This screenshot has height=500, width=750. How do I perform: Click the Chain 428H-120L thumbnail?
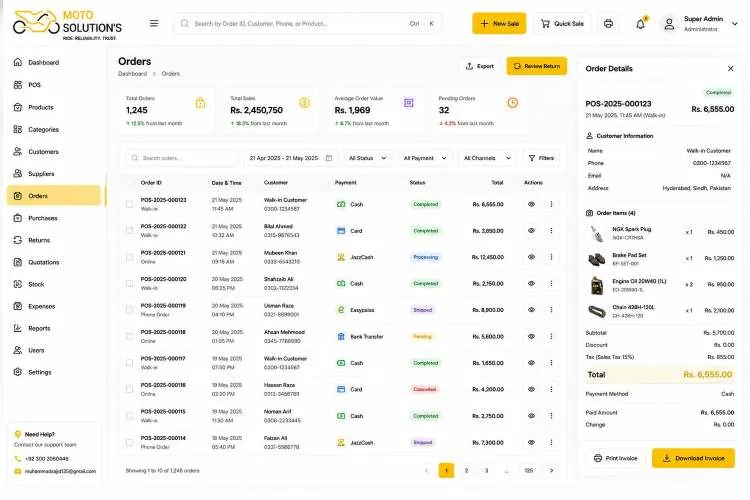596,311
